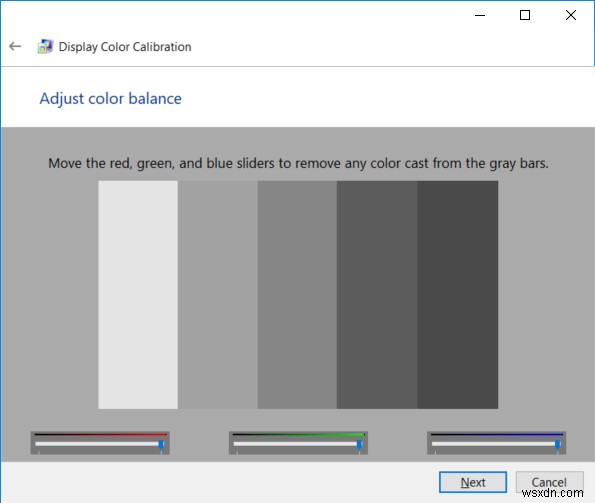
Task: Click the red color balance slider handle
Action: (161, 444)
